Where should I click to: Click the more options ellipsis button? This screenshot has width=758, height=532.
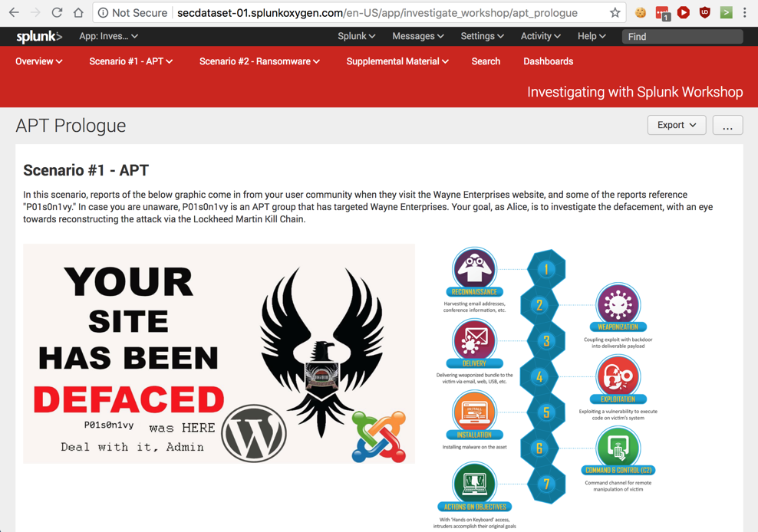coord(727,125)
